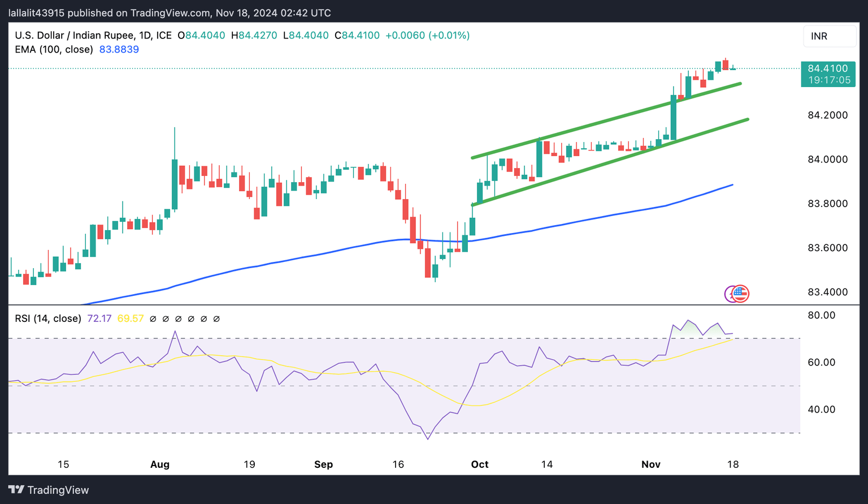Click the U.S. Dollar / Indian Rupee symbol title
The width and height of the screenshot is (868, 504).
click(75, 35)
